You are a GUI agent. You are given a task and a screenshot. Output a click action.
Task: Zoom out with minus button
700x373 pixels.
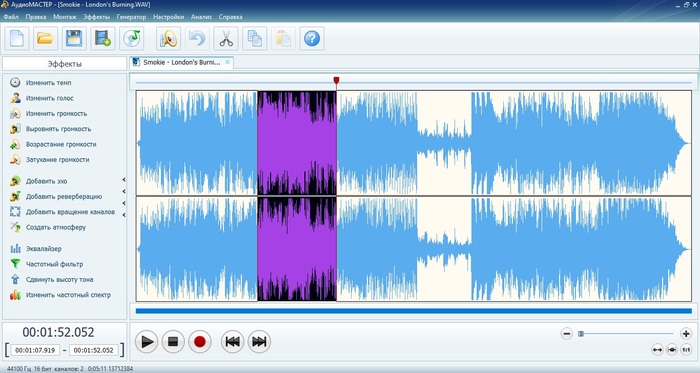(567, 333)
